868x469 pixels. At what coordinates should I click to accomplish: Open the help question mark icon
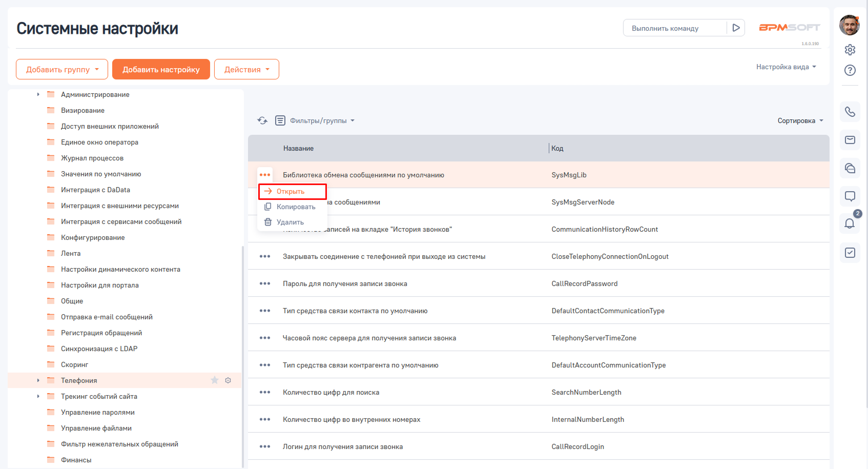point(850,70)
